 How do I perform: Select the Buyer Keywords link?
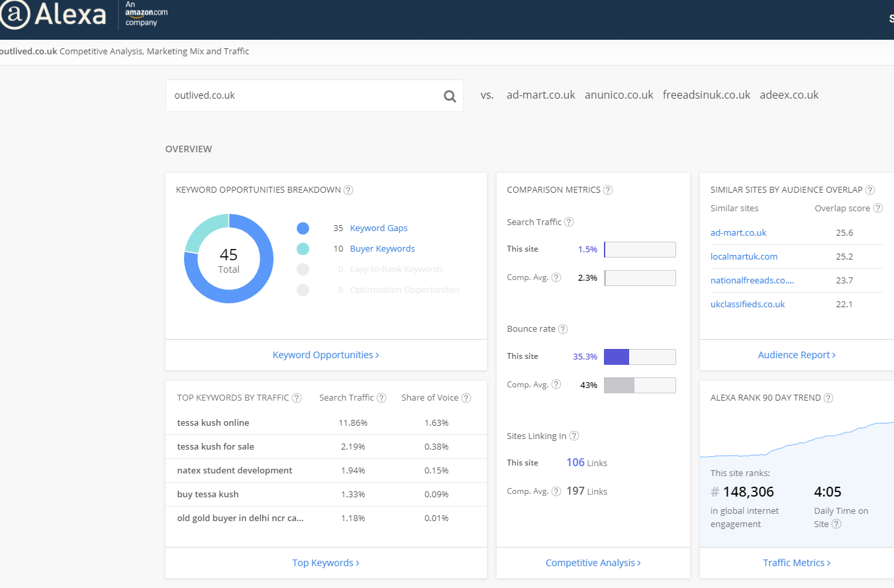click(x=382, y=249)
